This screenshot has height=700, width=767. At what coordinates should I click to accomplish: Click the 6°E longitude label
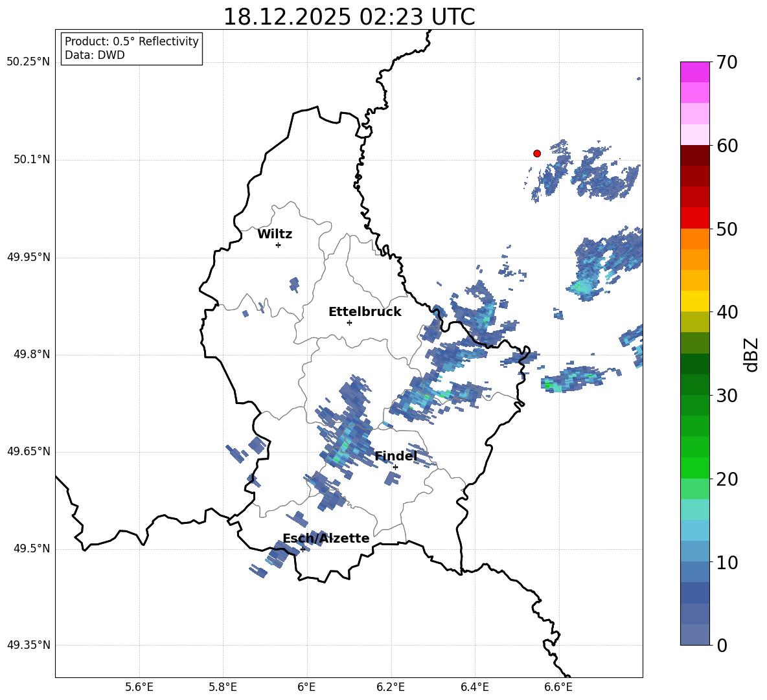point(306,687)
